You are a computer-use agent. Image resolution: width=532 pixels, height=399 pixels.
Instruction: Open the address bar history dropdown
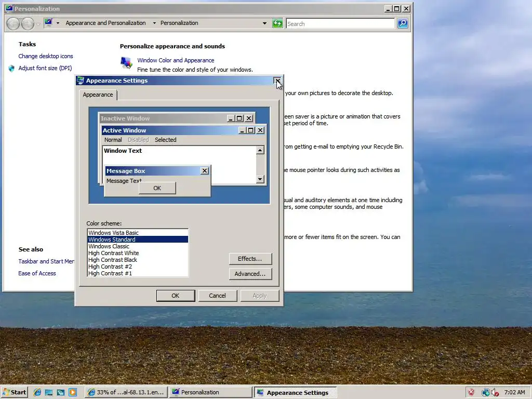264,23
